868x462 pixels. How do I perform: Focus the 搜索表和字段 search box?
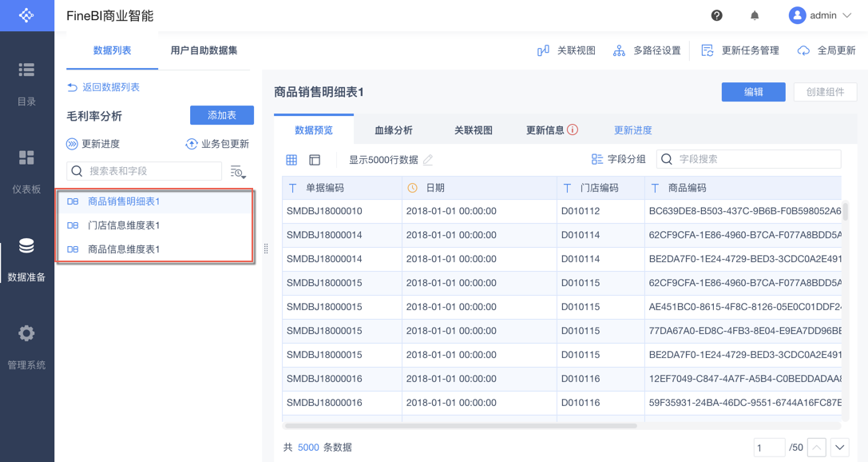144,171
